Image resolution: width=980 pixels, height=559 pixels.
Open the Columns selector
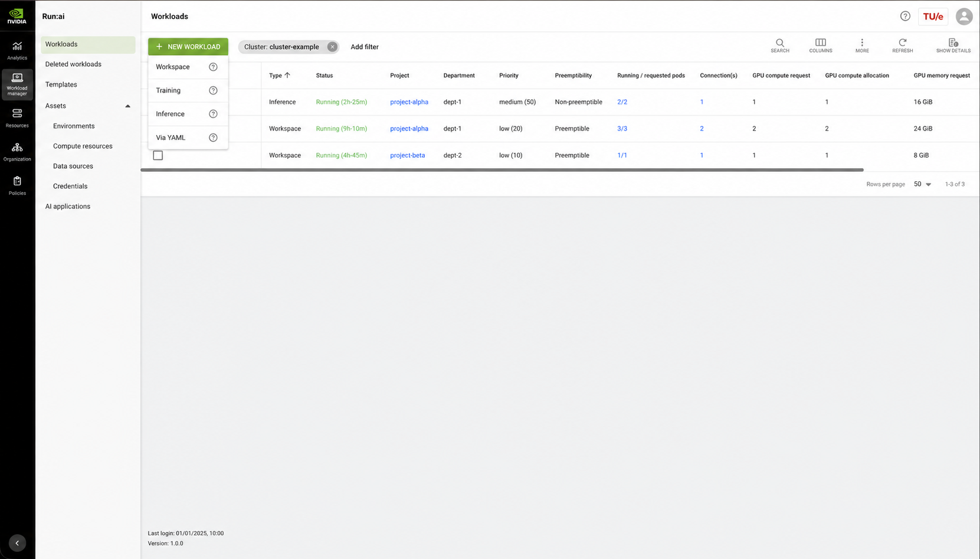(x=821, y=45)
